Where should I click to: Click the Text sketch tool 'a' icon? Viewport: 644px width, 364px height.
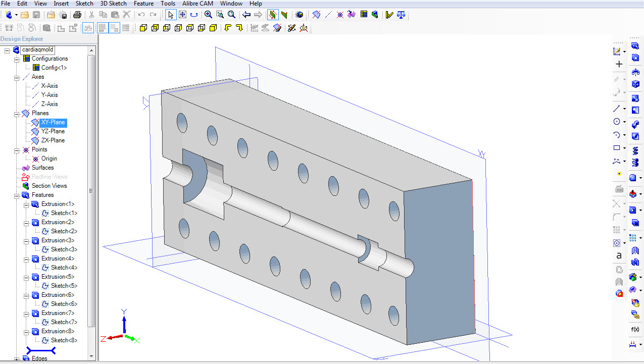point(619,256)
